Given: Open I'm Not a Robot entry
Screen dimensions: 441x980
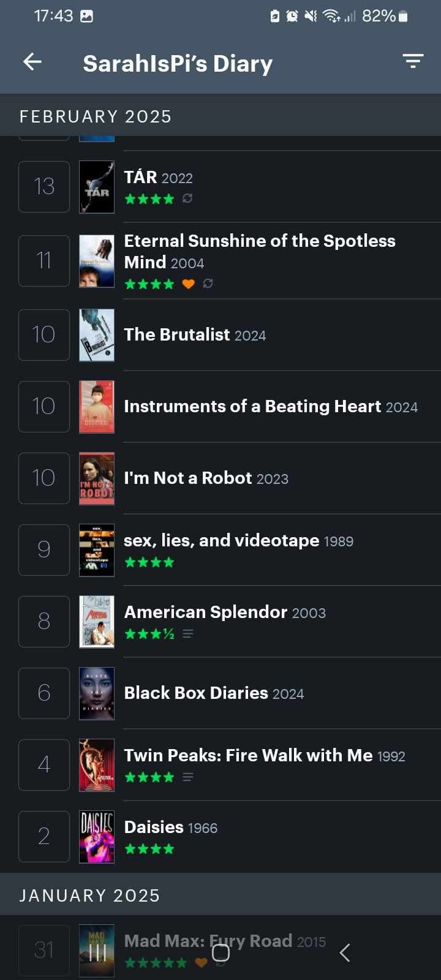Looking at the screenshot, I should pos(206,478).
